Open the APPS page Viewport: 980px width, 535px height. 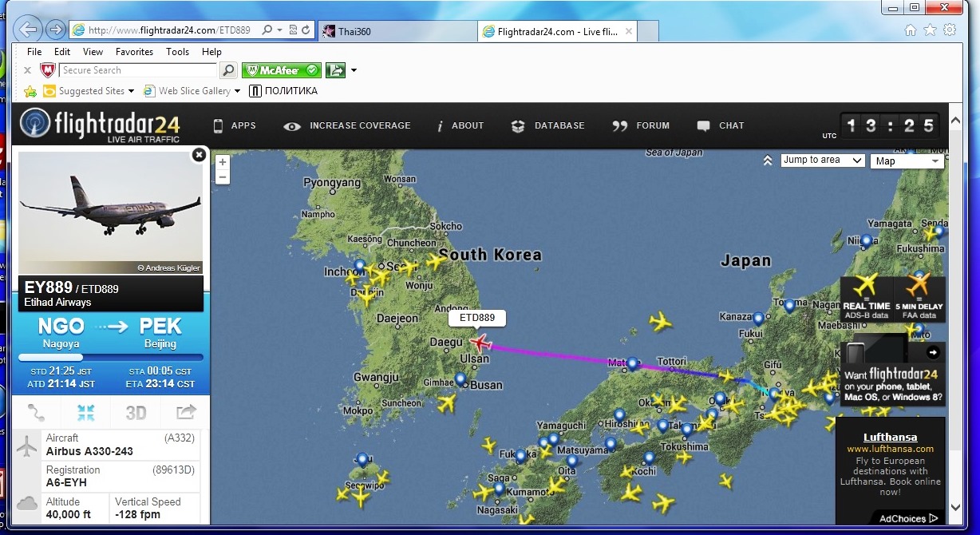click(x=234, y=125)
